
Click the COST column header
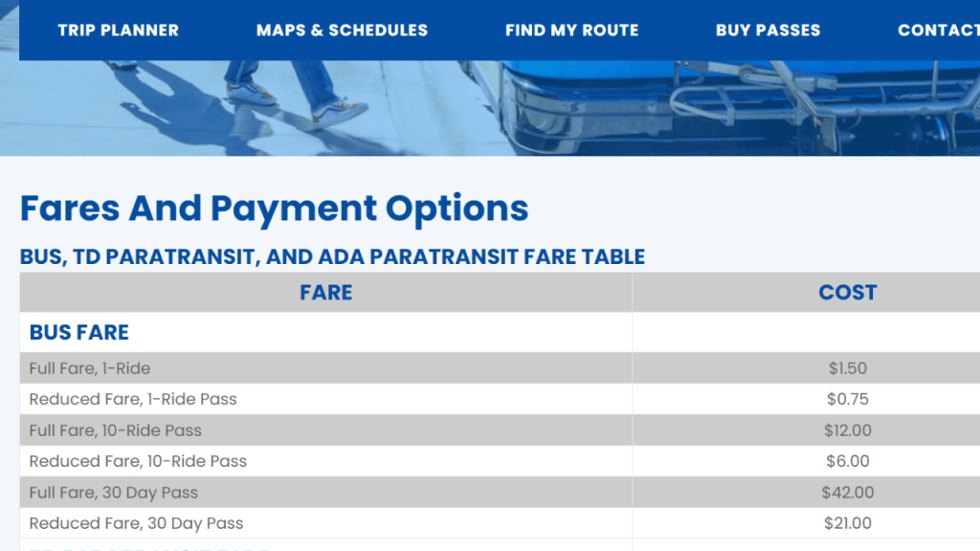(x=847, y=293)
